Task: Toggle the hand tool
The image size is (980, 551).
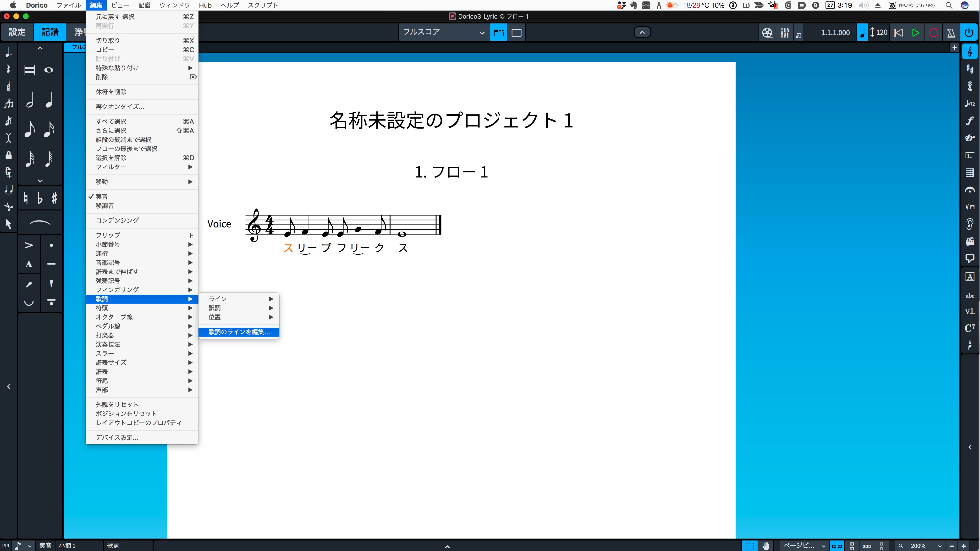Action: 766,546
